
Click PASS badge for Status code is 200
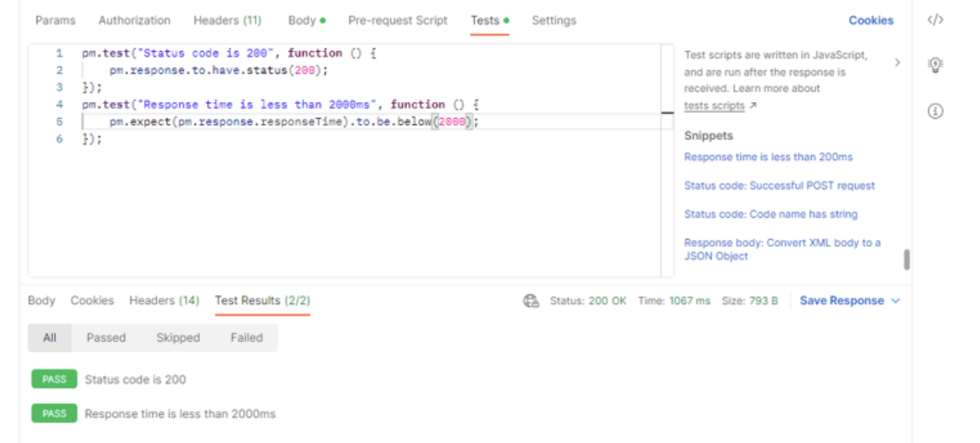(x=54, y=379)
